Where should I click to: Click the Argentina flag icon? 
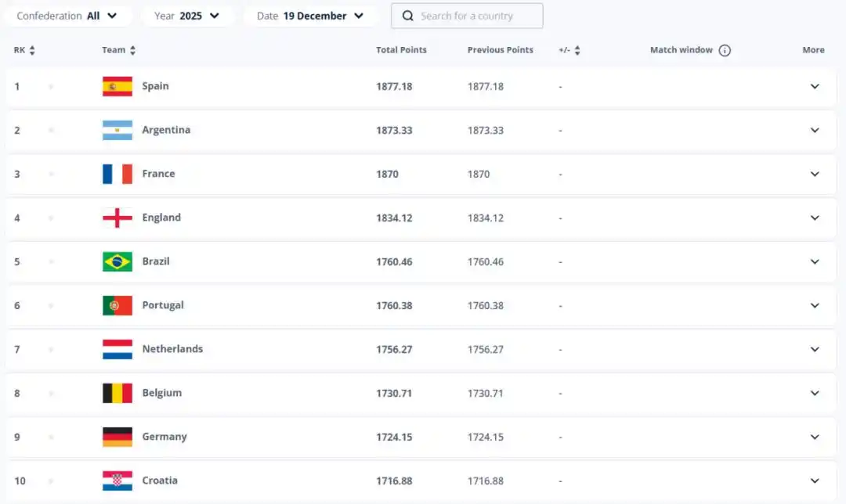(x=117, y=130)
